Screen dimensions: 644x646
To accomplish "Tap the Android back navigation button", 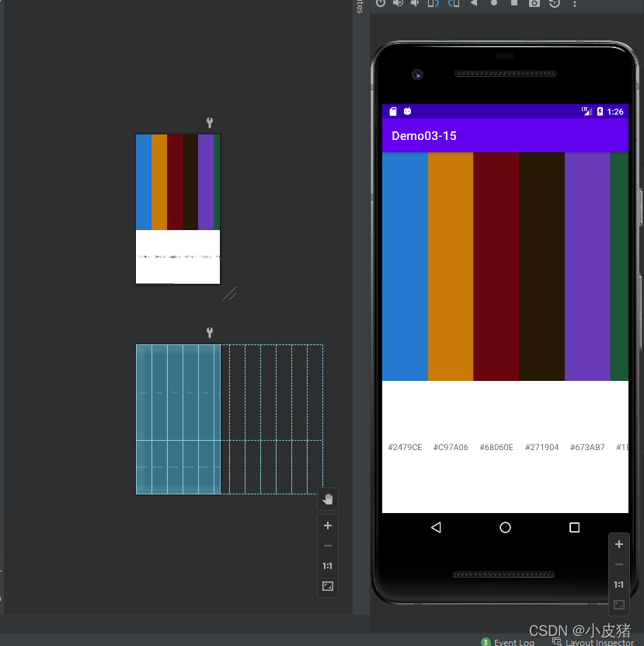I will (x=436, y=528).
